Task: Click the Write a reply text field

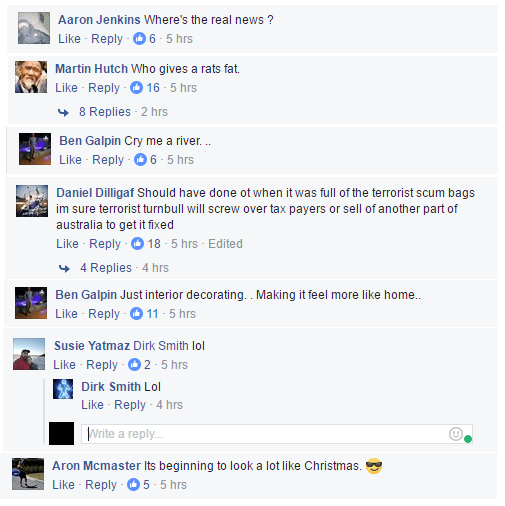Action: [x=277, y=434]
